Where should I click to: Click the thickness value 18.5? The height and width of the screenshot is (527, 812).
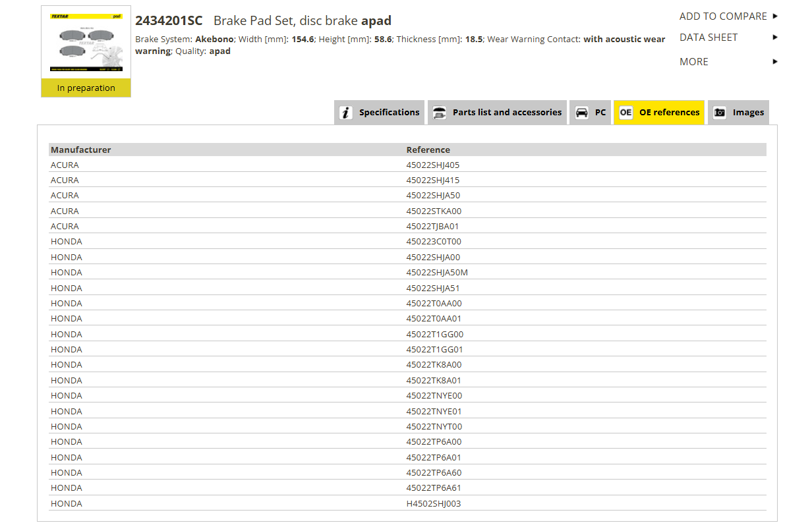(x=474, y=40)
